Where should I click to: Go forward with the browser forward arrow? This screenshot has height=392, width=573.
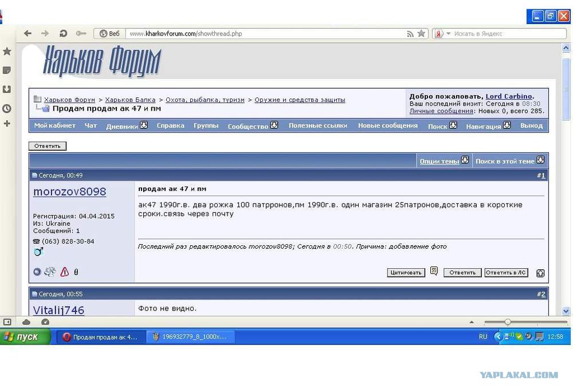(x=45, y=34)
